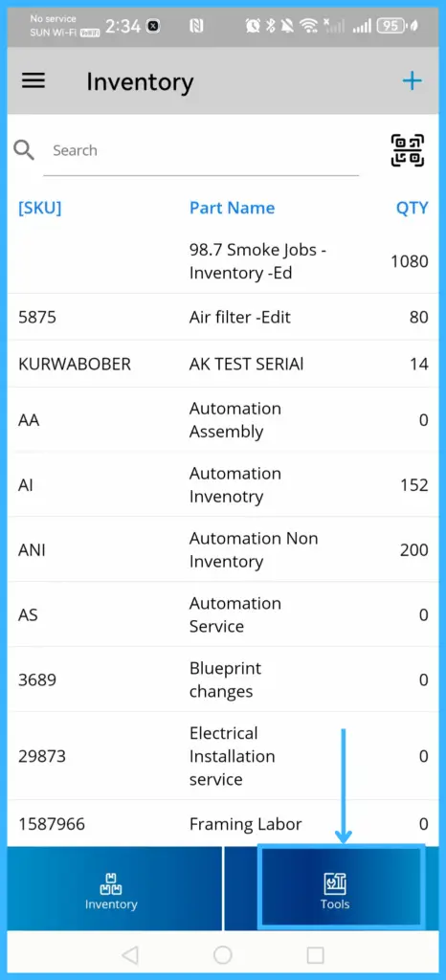Image resolution: width=446 pixels, height=980 pixels.
Task: Tap the blue plus add icon
Action: pyautogui.click(x=412, y=81)
